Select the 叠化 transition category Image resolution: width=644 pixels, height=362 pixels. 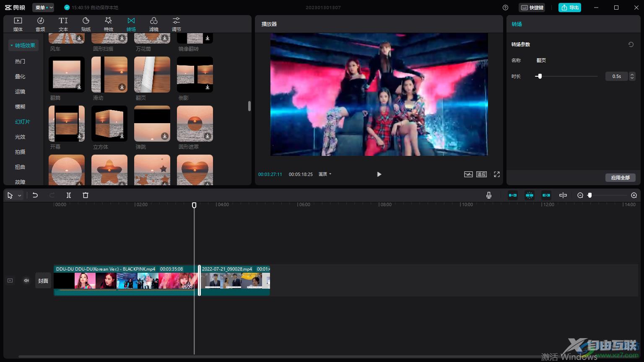pyautogui.click(x=20, y=76)
